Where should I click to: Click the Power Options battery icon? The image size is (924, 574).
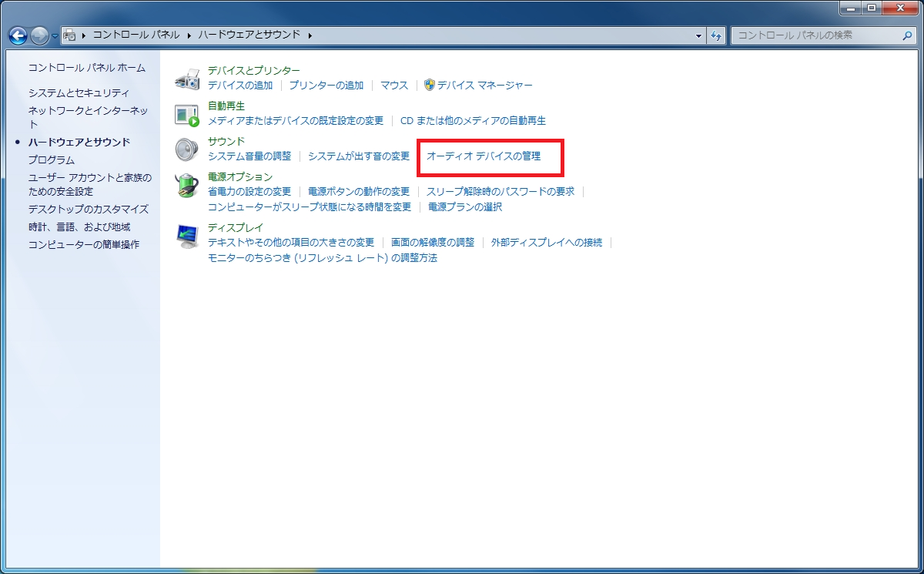(x=187, y=185)
